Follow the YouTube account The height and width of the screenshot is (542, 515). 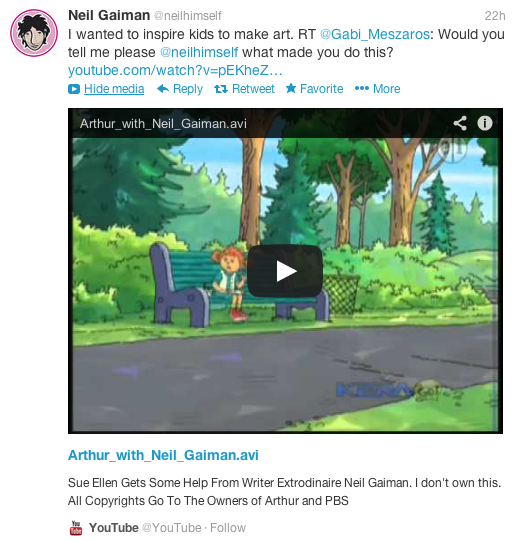[228, 528]
